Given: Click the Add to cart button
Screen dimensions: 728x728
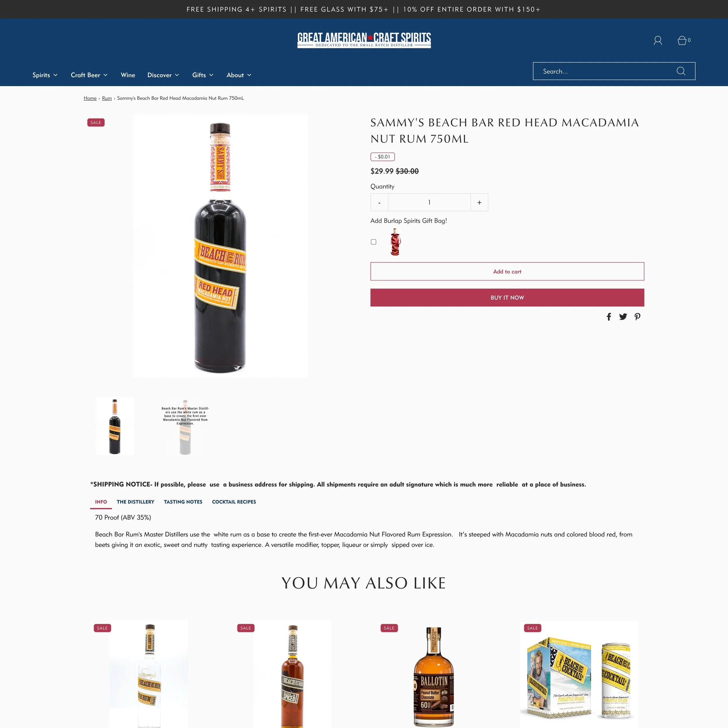Looking at the screenshot, I should click(507, 271).
